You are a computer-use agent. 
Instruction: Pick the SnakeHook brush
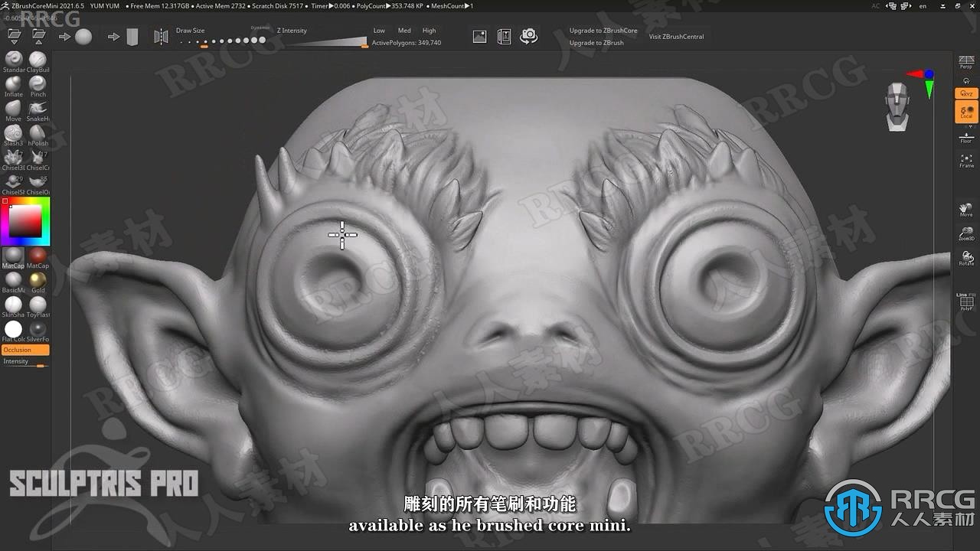tap(38, 112)
